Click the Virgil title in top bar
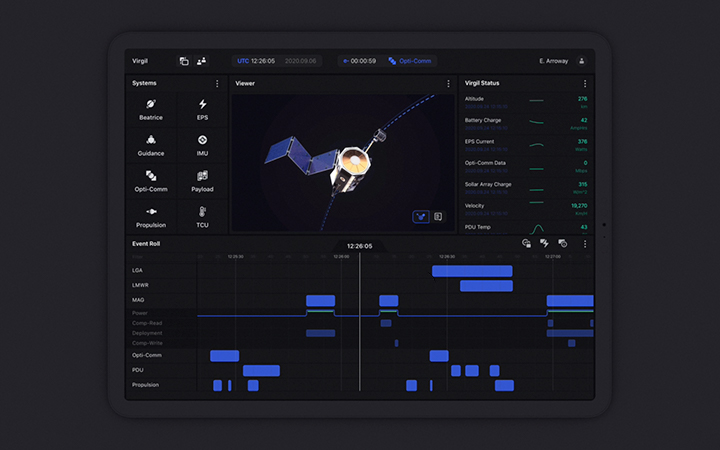The image size is (720, 450). (x=140, y=61)
